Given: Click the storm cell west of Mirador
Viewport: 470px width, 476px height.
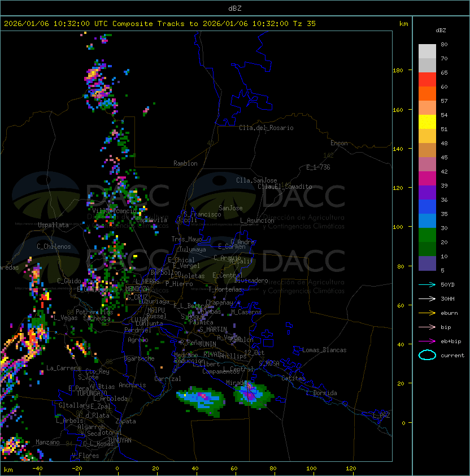Looking at the screenshot, I should coord(201,400).
